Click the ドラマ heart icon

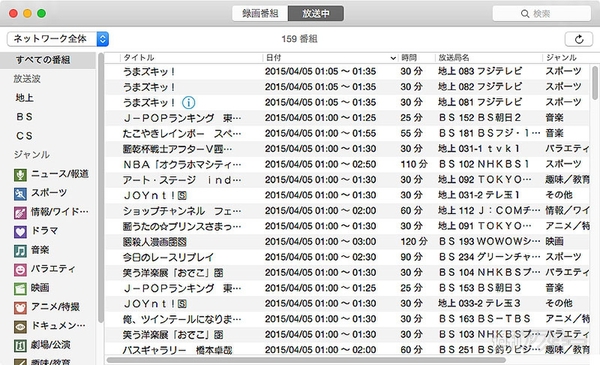click(x=20, y=232)
